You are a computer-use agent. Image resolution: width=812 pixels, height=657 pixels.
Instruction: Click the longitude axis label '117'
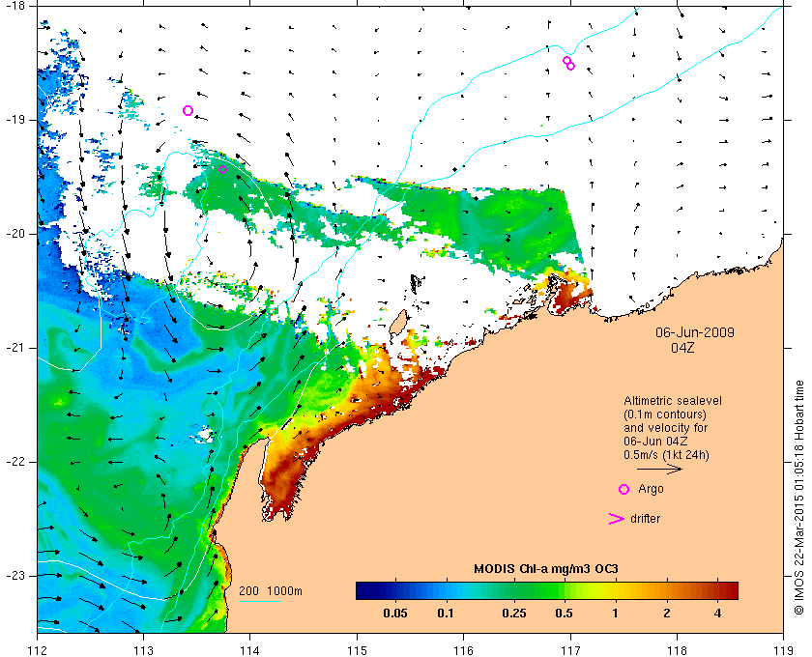click(x=570, y=650)
